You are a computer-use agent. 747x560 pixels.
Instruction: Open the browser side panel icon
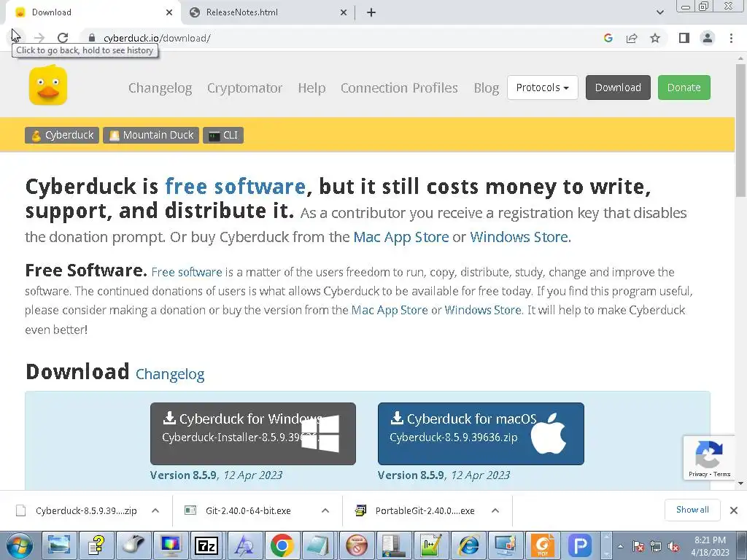pyautogui.click(x=684, y=38)
